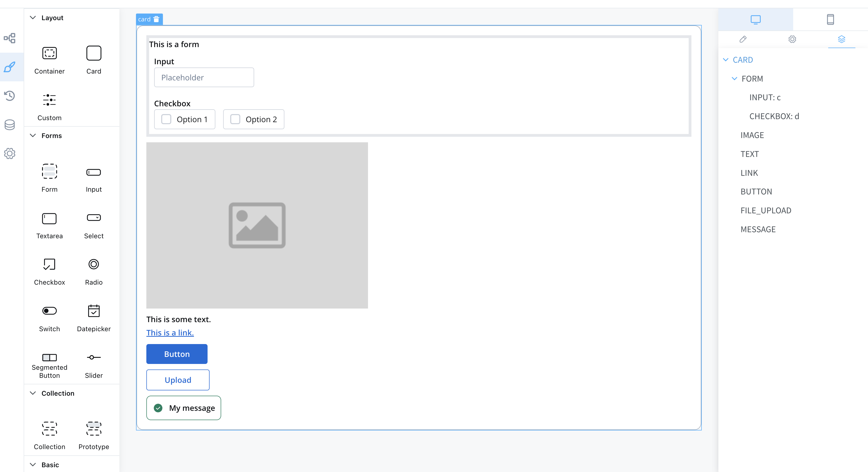Screen dimensions: 868x472
Task: Select INPUT: c in layer tree
Action: coord(765,97)
